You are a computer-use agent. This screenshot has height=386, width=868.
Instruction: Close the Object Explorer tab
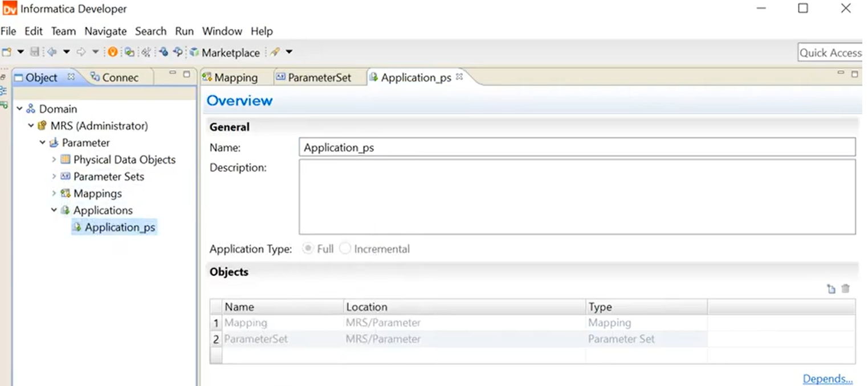click(71, 76)
